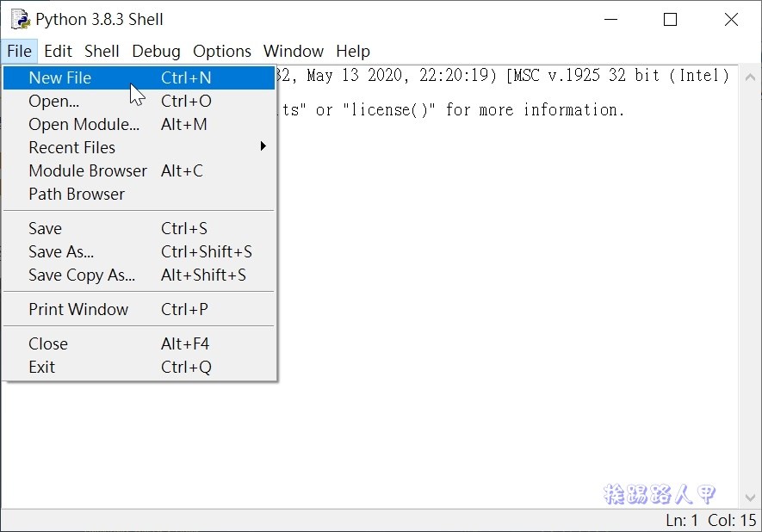This screenshot has height=532, width=762.
Task: Click the 'May 13 2020' text in shell
Action: click(x=355, y=75)
